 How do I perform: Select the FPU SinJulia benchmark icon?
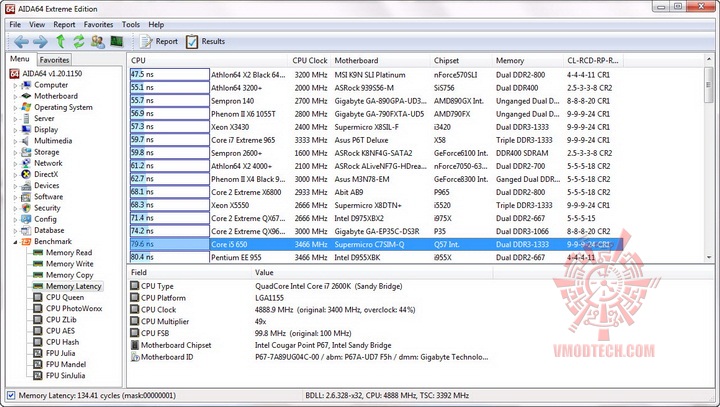[x=38, y=375]
